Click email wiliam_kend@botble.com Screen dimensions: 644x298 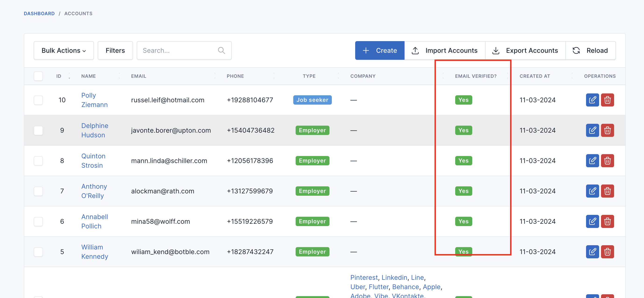170,252
